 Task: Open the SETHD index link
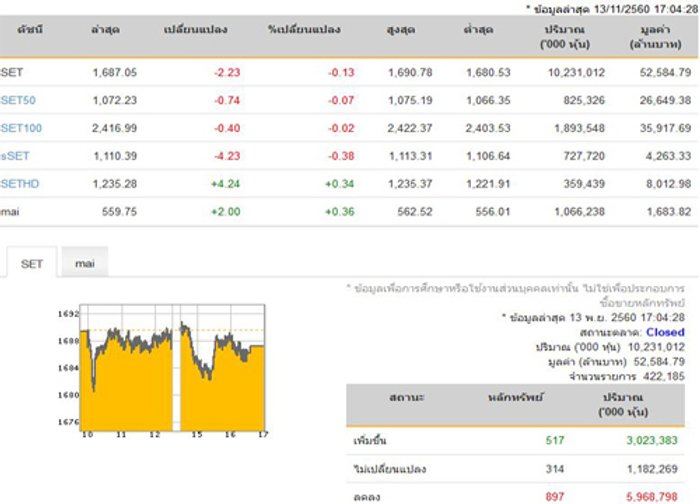[20, 183]
